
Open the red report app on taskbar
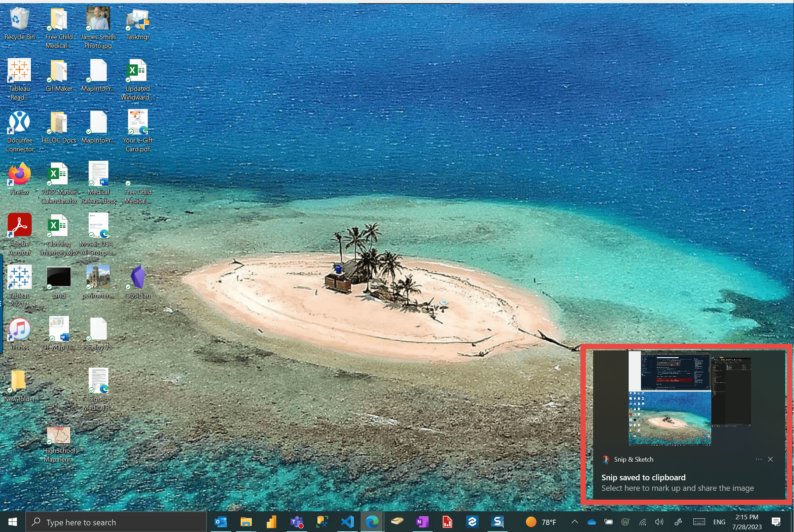(447, 522)
